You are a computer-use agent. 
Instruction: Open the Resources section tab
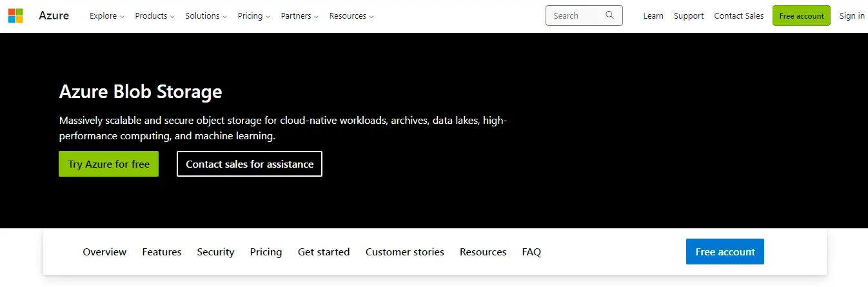coord(483,252)
